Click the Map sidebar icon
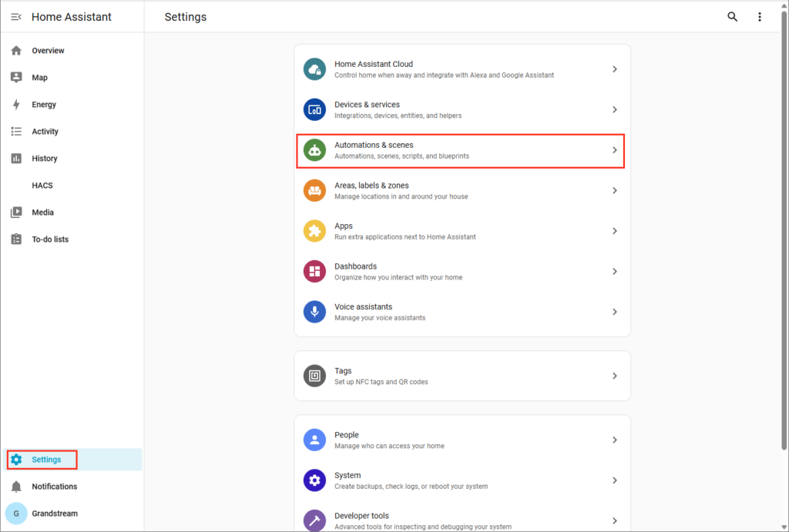Image resolution: width=789 pixels, height=532 pixels. click(x=16, y=77)
